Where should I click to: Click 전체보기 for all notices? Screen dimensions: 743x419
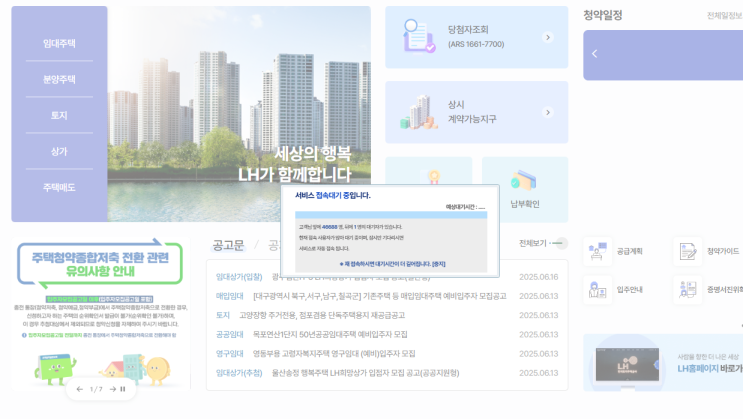533,243
